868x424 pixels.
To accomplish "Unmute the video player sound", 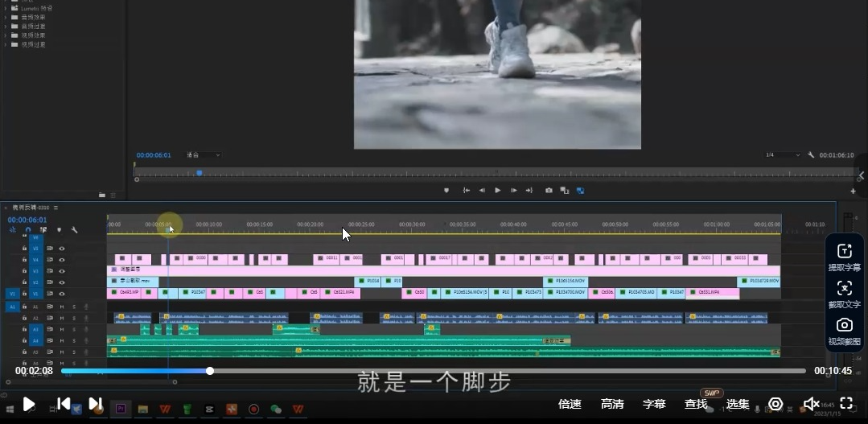I will tap(811, 404).
